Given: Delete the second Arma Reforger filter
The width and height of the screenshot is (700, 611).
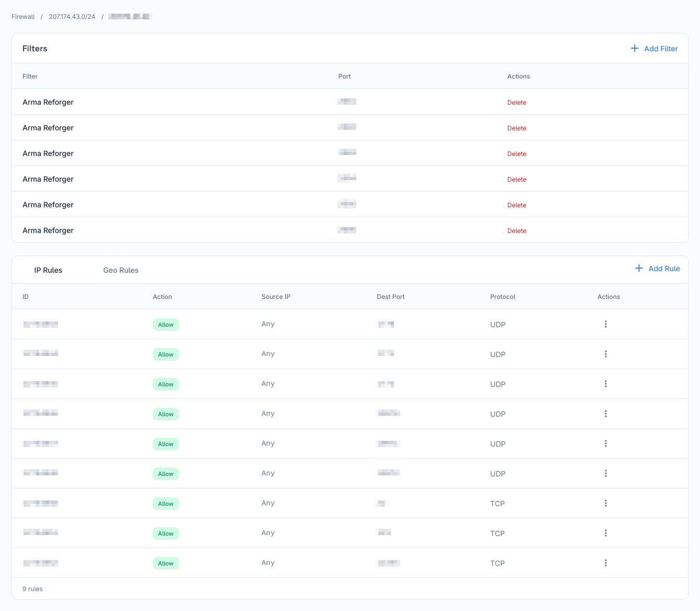Looking at the screenshot, I should [x=517, y=128].
